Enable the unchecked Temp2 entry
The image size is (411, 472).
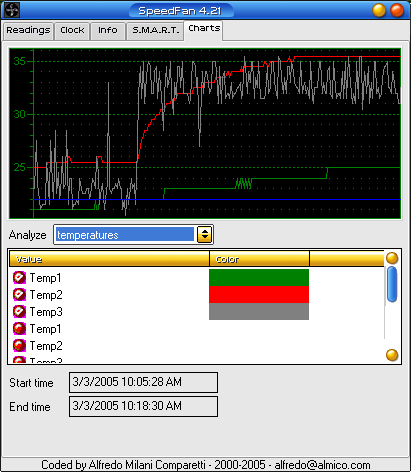pos(19,346)
